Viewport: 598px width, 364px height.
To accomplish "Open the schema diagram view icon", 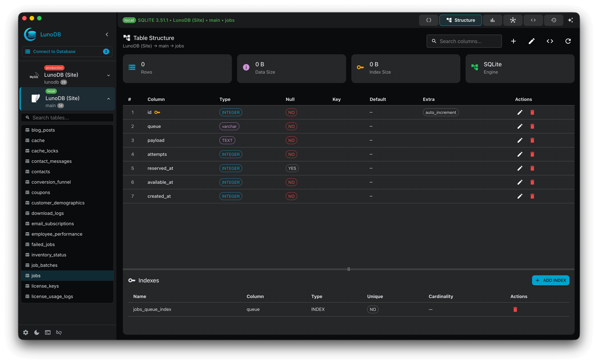I will click(x=513, y=20).
